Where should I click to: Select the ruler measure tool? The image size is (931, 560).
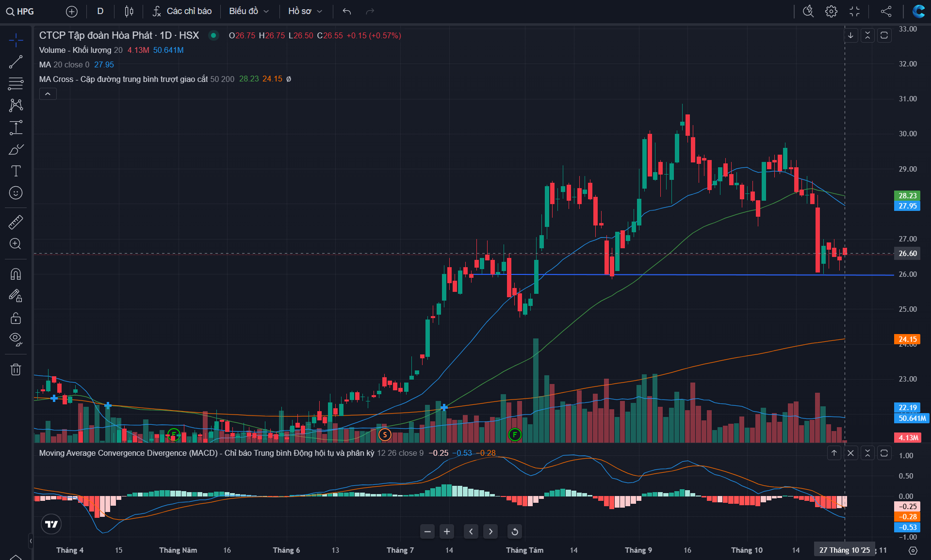(16, 222)
